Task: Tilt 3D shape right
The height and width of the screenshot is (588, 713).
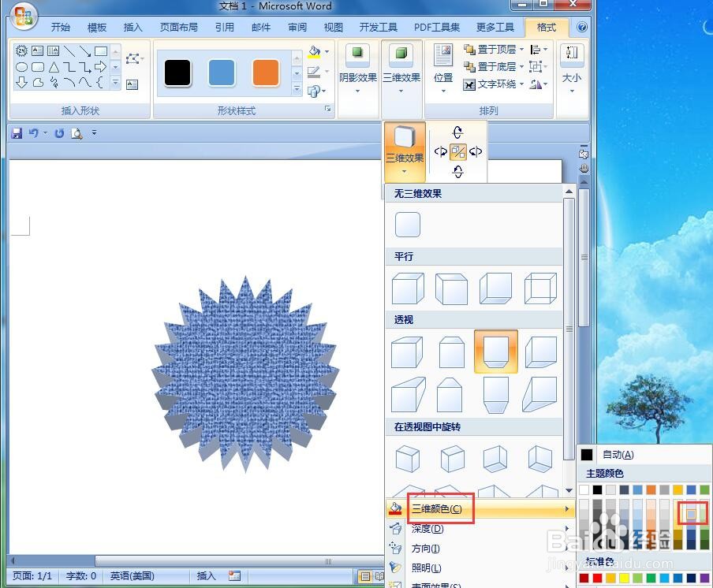Action: 476,151
